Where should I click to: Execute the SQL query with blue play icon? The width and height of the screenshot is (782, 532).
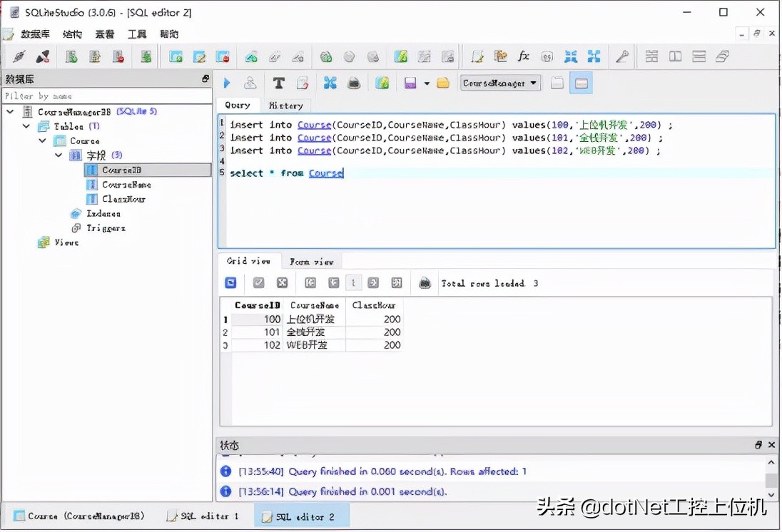click(226, 83)
